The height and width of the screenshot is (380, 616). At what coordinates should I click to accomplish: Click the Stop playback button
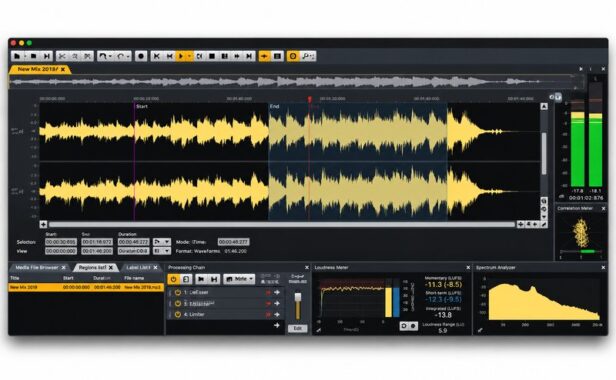click(x=212, y=56)
